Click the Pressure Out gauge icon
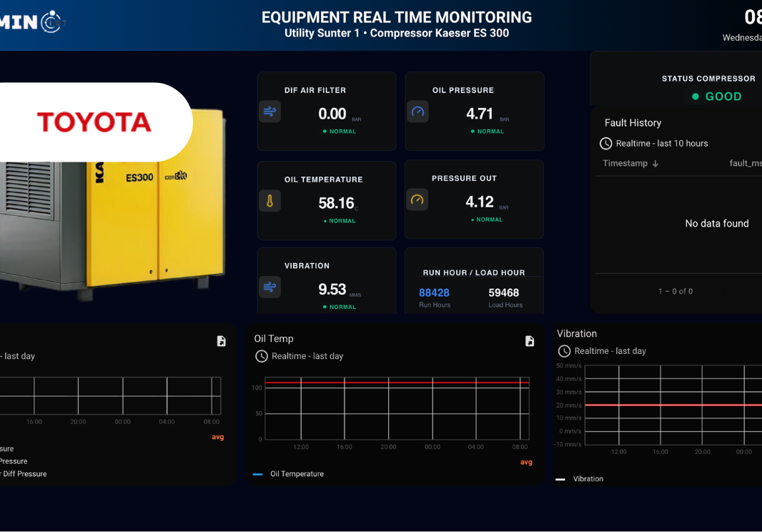 tap(417, 200)
